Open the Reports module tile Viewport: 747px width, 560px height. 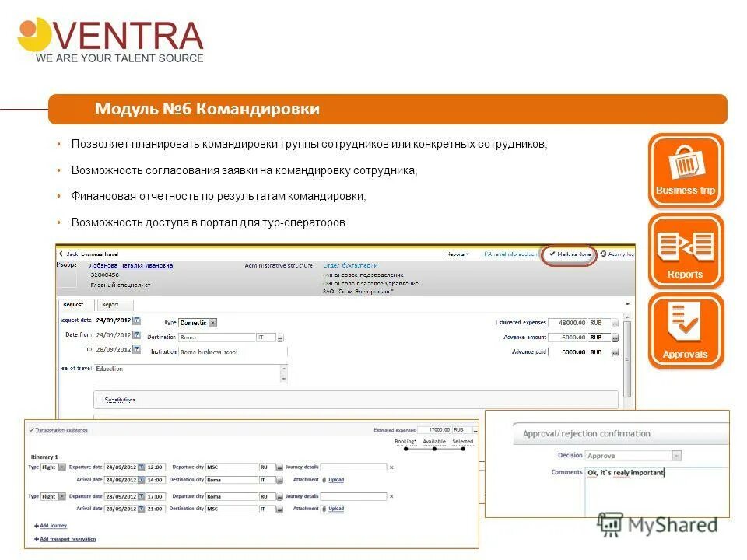click(686, 251)
